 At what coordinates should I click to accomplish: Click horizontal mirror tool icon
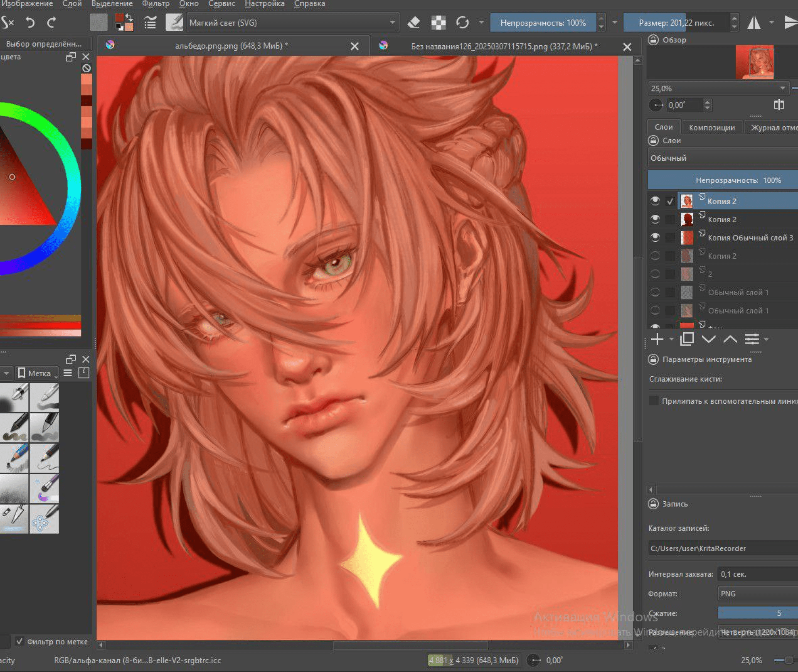tap(754, 22)
